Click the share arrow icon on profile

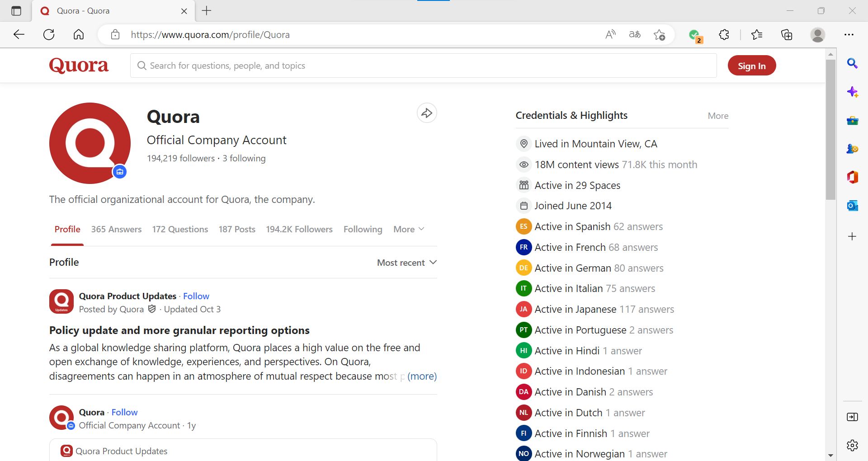[427, 113]
